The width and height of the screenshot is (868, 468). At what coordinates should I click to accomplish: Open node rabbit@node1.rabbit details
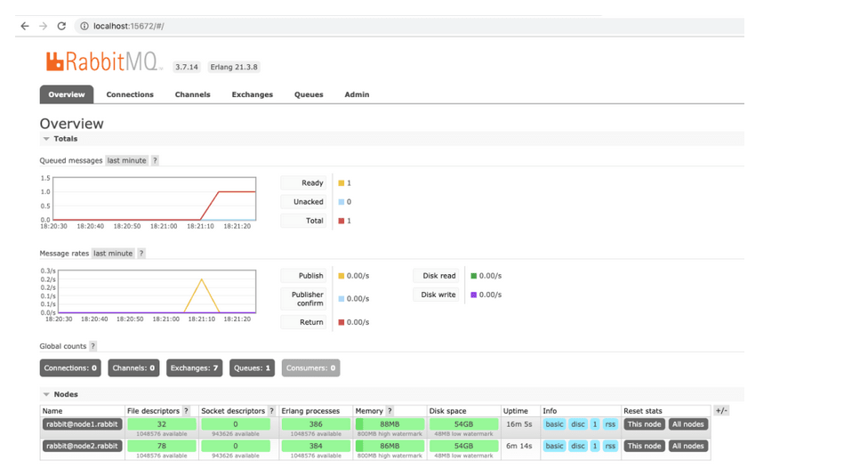point(83,424)
